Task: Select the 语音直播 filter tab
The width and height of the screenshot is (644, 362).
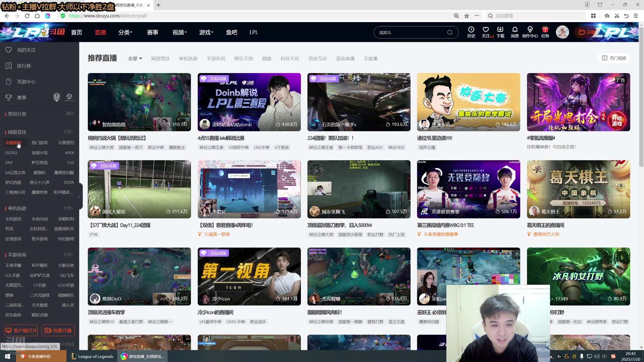Action: tap(345, 59)
